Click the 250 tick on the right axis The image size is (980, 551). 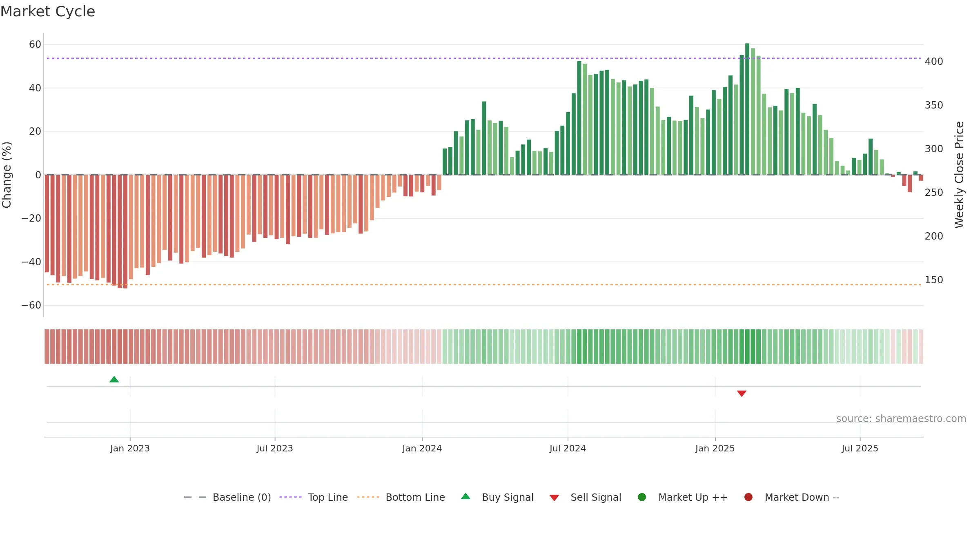[934, 193]
